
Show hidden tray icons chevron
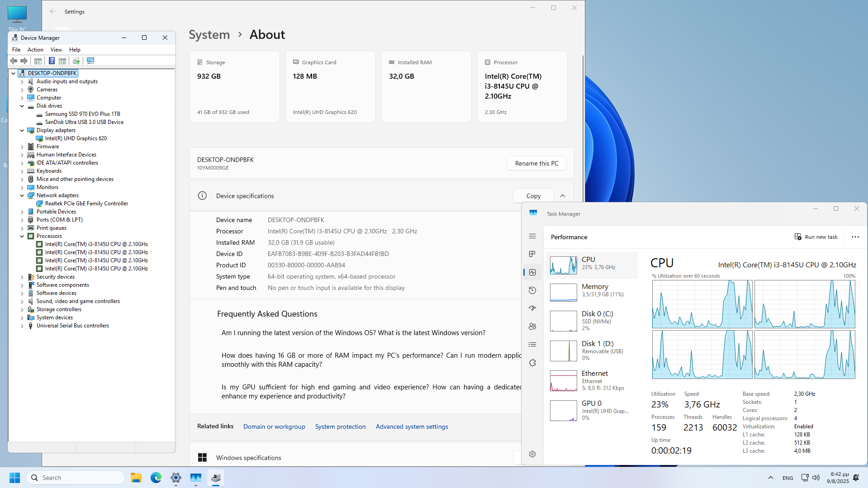pos(771,478)
